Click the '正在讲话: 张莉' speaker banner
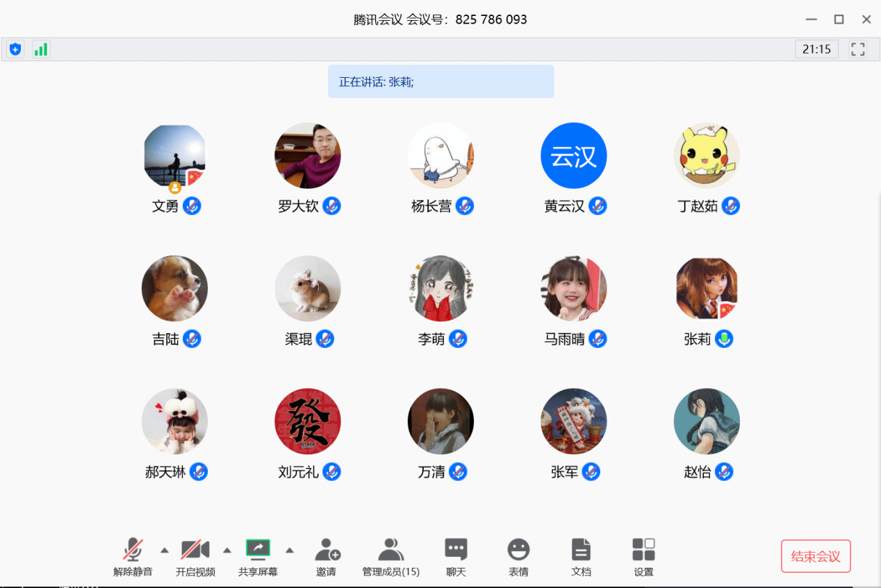This screenshot has height=588, width=881. [440, 81]
